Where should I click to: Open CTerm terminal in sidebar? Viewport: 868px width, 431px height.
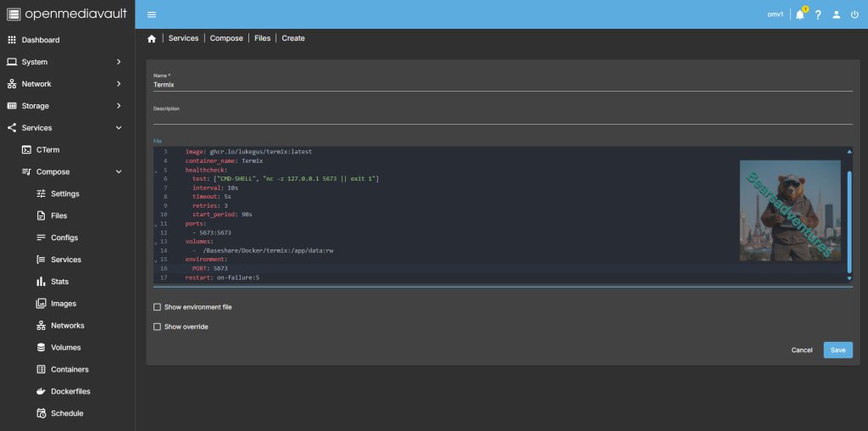(47, 149)
